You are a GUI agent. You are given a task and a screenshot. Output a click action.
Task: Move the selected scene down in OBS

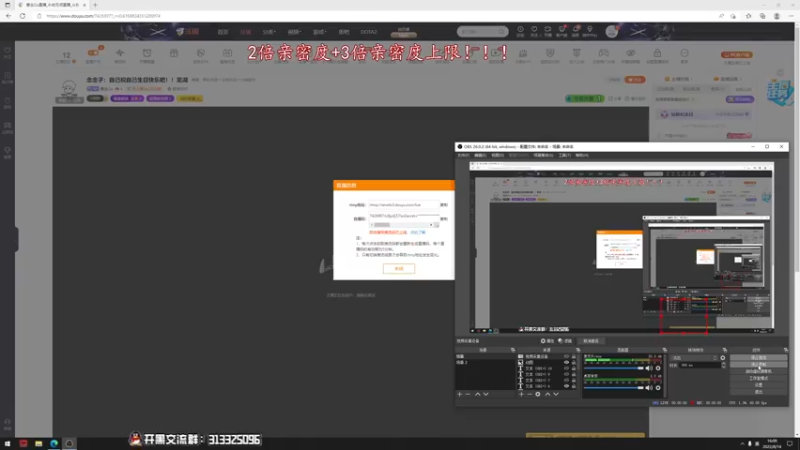[486, 394]
